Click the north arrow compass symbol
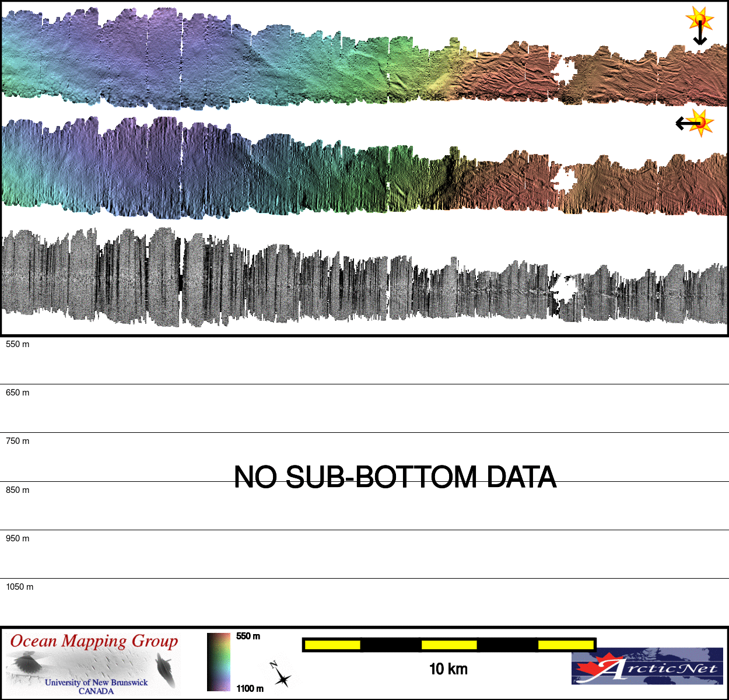Viewport: 729px width, 700px height. pos(281,675)
